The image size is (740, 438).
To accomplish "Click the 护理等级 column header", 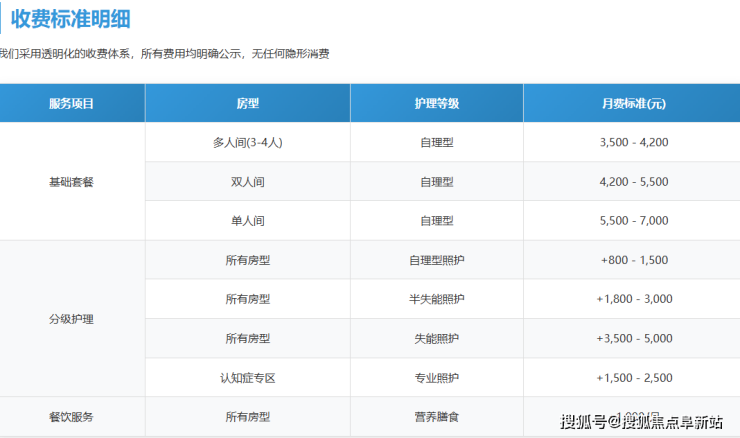I will point(436,103).
